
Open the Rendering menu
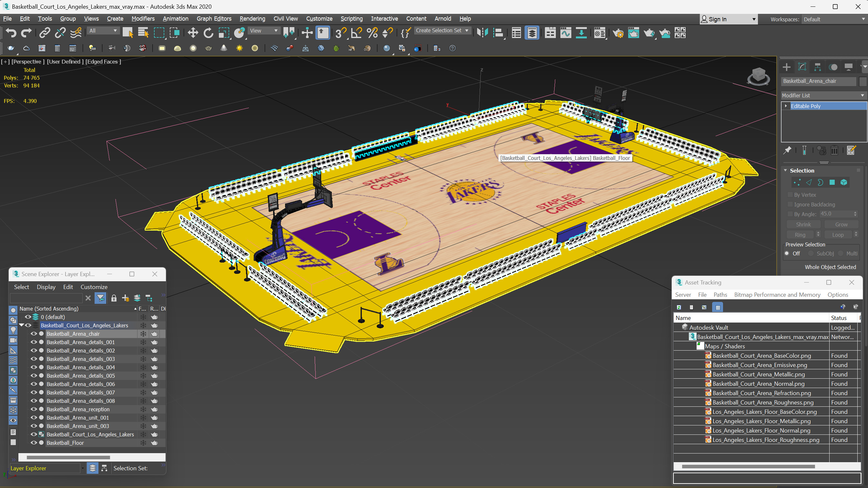[252, 18]
